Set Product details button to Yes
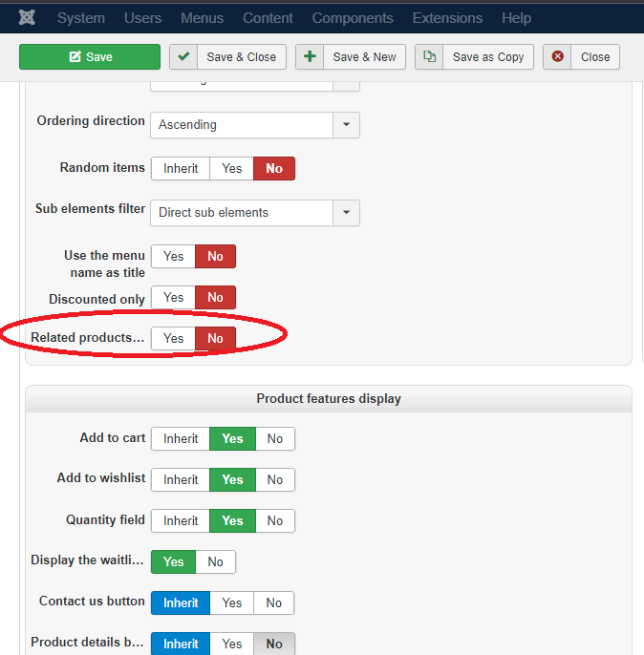Screen dimensions: 644x655 point(231,644)
